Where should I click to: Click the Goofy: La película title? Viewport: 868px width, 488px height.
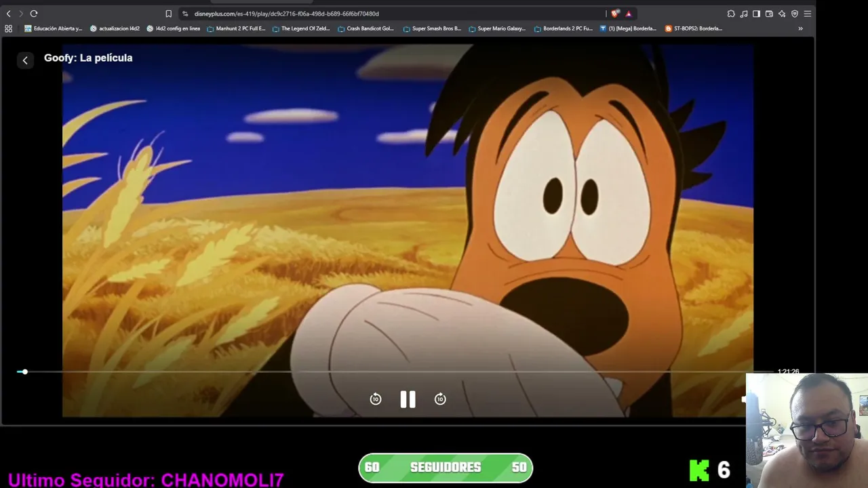[88, 58]
